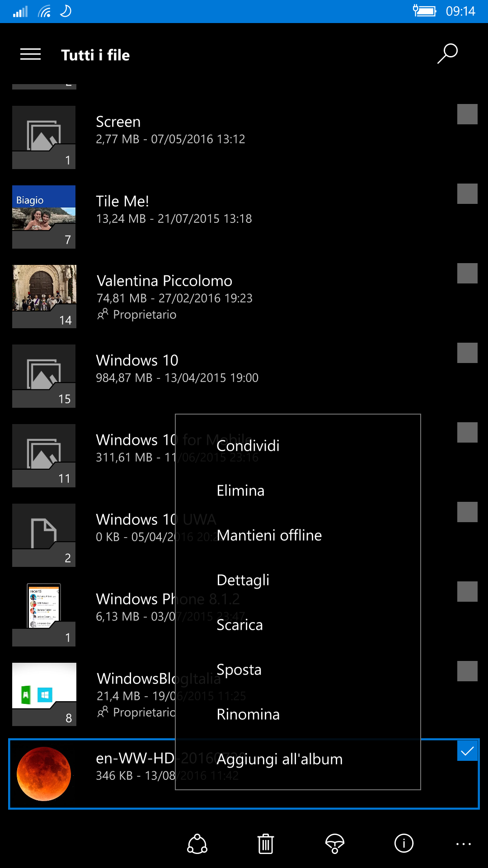Viewport: 488px width, 868px height.
Task: Tap the keep offline parachute icon
Action: coord(335,844)
